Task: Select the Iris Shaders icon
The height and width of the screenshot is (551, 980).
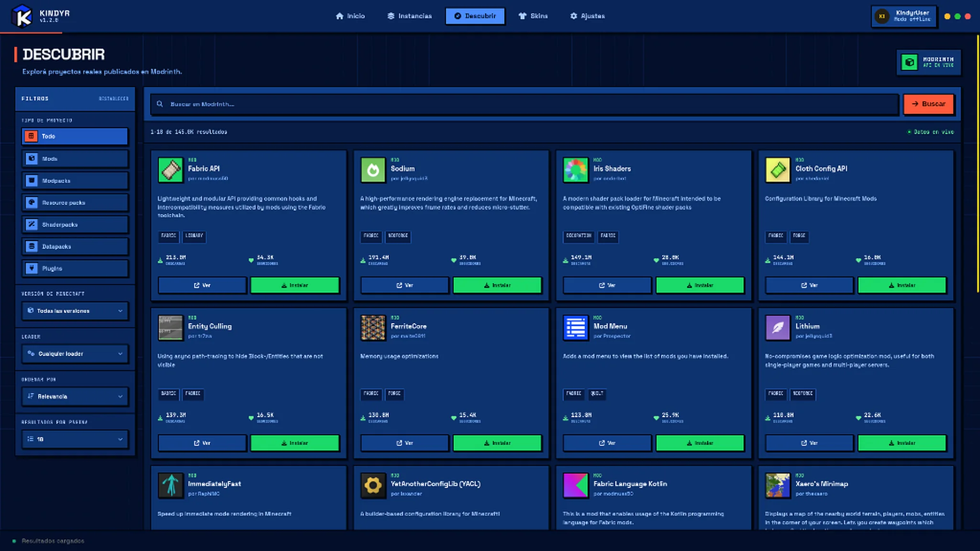Action: pos(575,170)
